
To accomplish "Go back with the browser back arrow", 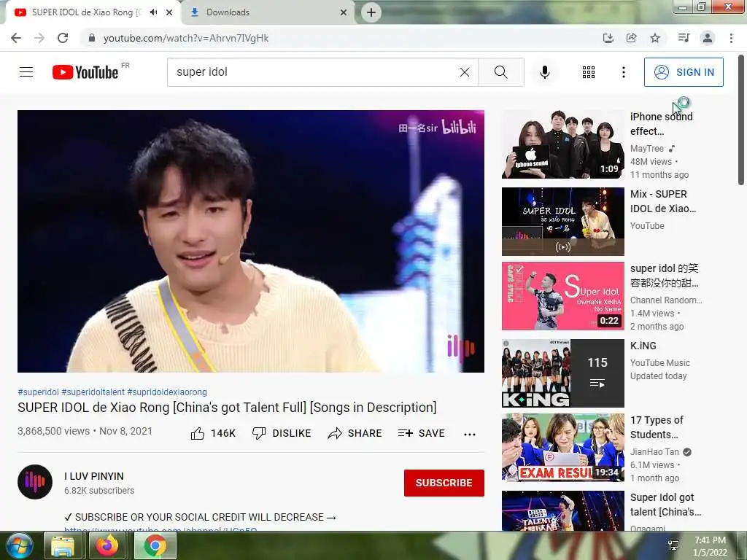I will click(16, 38).
